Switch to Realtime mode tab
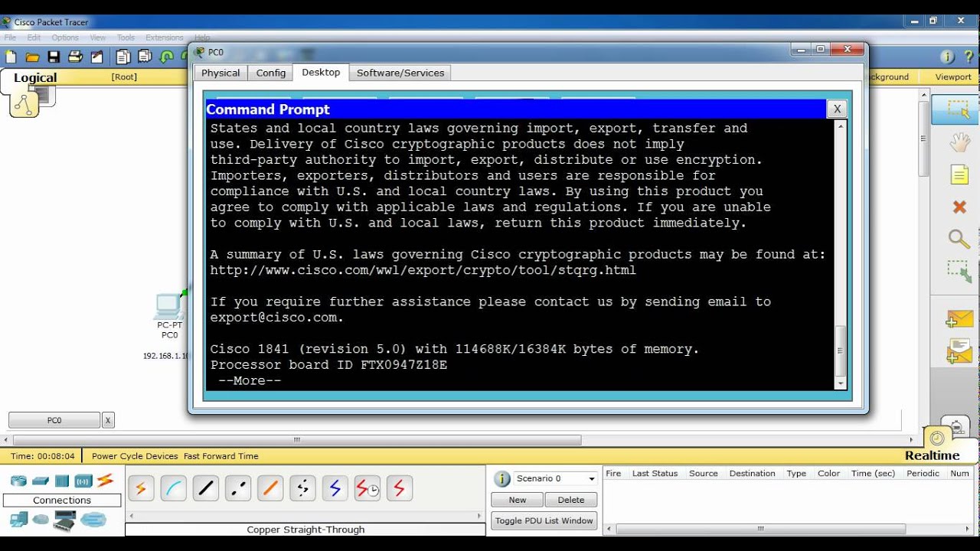The height and width of the screenshot is (551, 980). click(932, 455)
